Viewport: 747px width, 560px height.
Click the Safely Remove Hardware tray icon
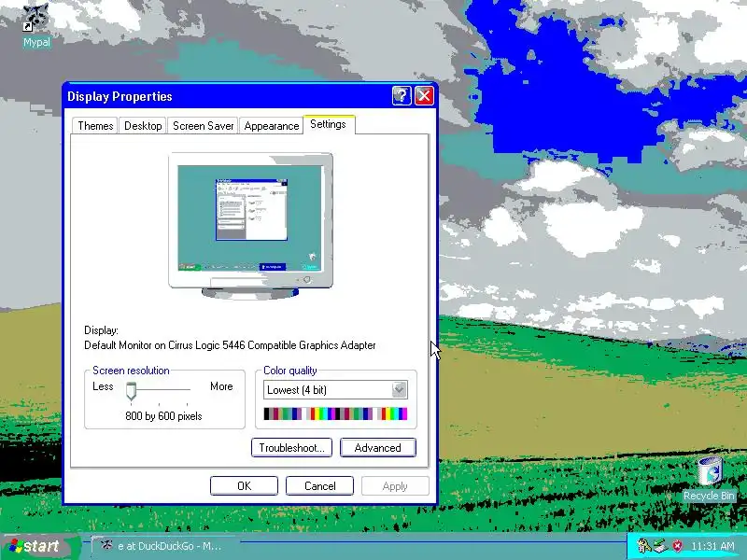click(x=660, y=546)
